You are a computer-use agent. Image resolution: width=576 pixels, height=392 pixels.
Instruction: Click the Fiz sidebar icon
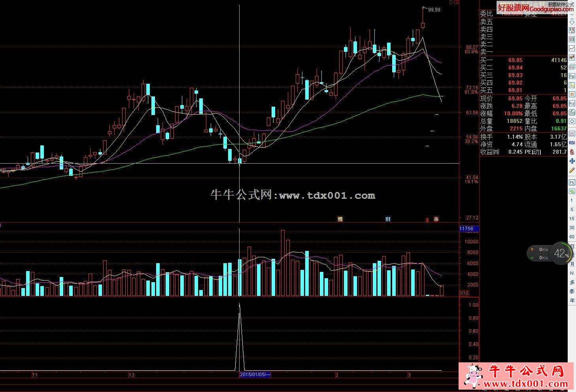(572, 103)
